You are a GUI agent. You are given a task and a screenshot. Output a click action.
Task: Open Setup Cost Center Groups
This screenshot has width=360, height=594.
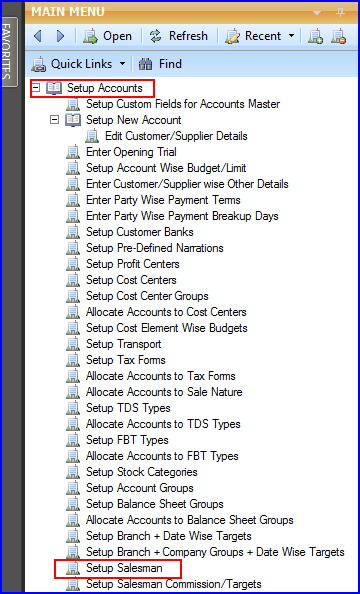click(147, 296)
